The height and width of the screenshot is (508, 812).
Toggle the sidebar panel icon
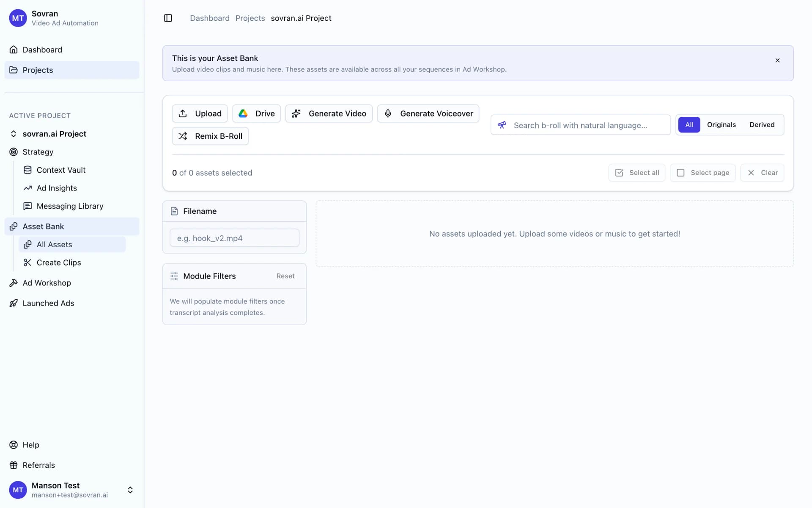click(x=168, y=18)
